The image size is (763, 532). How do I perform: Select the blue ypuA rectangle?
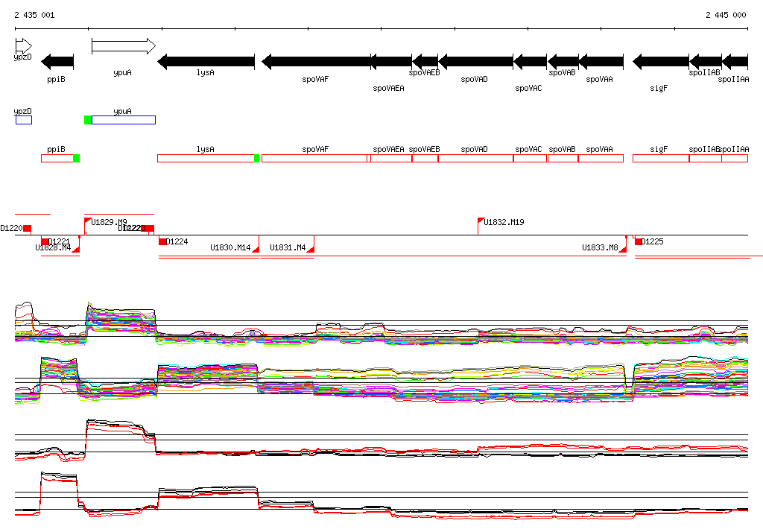pyautogui.click(x=124, y=120)
